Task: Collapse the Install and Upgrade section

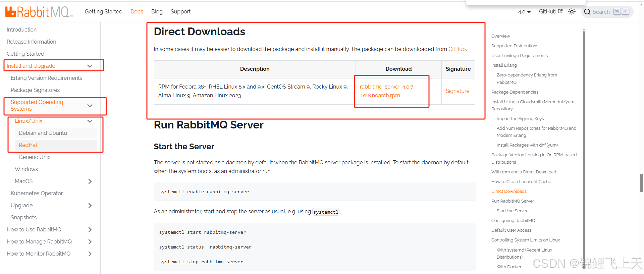Action: pyautogui.click(x=90, y=66)
